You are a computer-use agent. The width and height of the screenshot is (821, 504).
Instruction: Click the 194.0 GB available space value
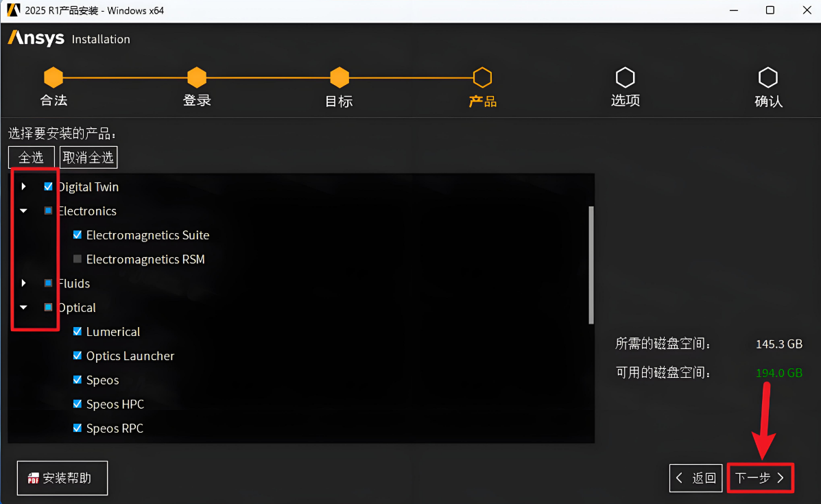778,372
